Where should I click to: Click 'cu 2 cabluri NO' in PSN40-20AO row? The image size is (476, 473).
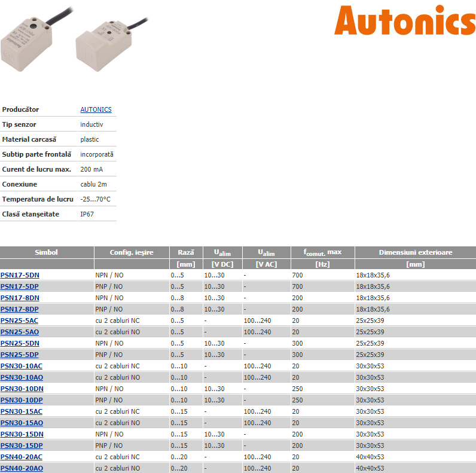point(118,468)
